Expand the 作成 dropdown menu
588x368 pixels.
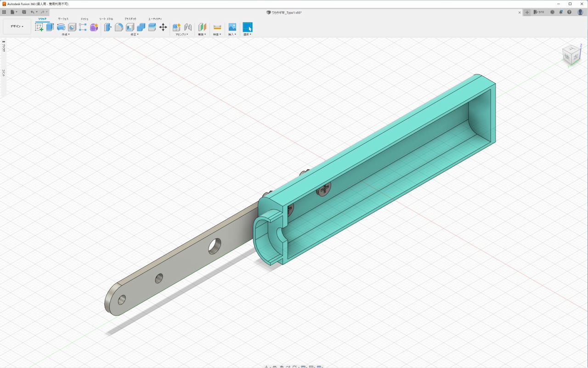pos(66,34)
